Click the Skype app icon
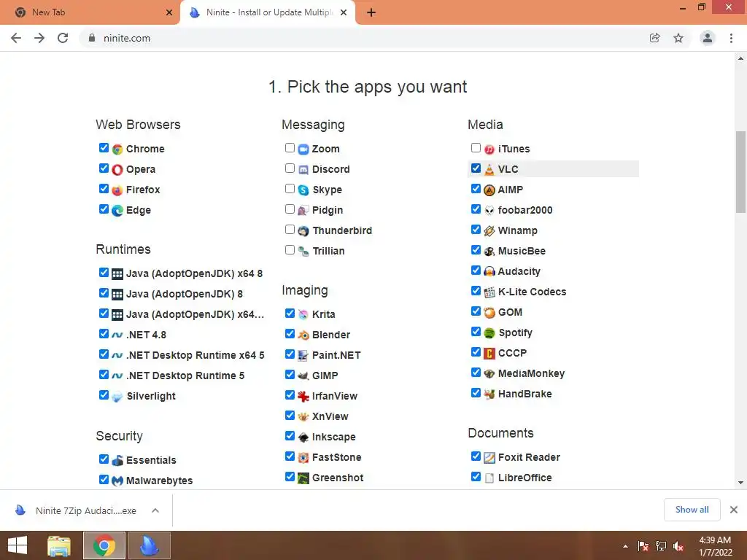The width and height of the screenshot is (747, 560). pos(303,190)
